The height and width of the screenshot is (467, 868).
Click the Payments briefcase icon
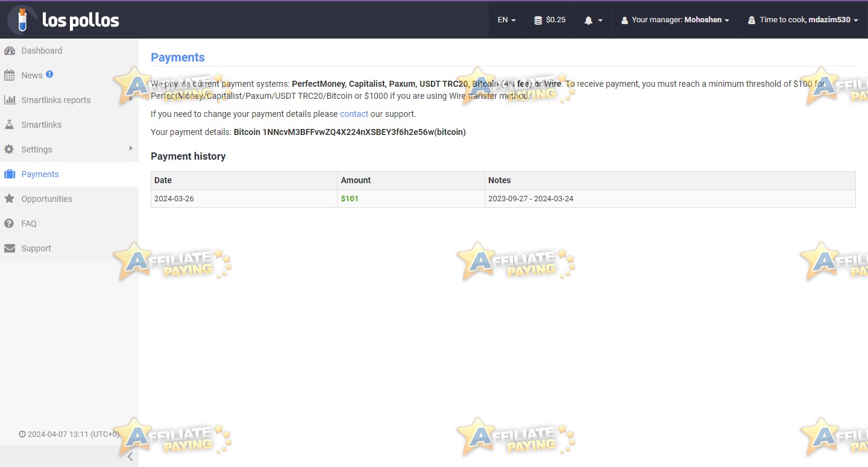(x=9, y=174)
